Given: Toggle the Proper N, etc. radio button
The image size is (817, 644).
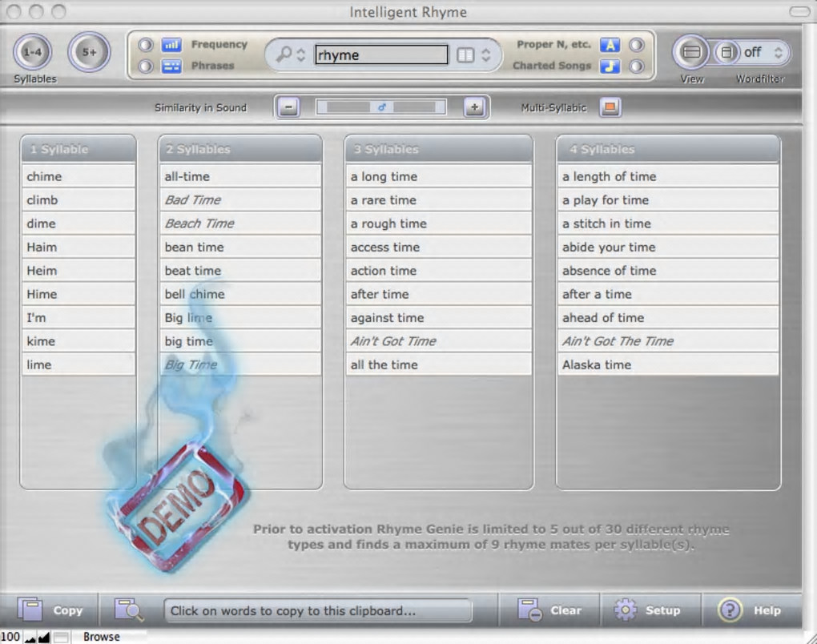Looking at the screenshot, I should (x=636, y=45).
